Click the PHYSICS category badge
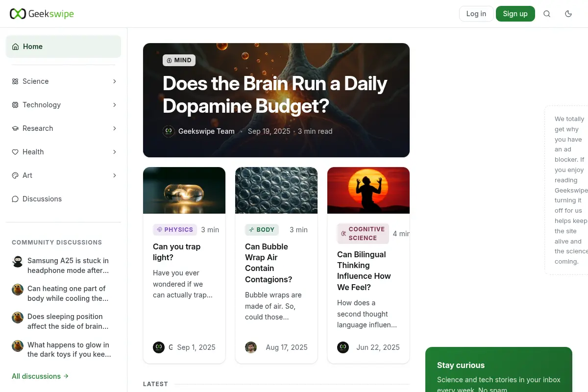Image resolution: width=588 pixels, height=392 pixels. [175, 229]
